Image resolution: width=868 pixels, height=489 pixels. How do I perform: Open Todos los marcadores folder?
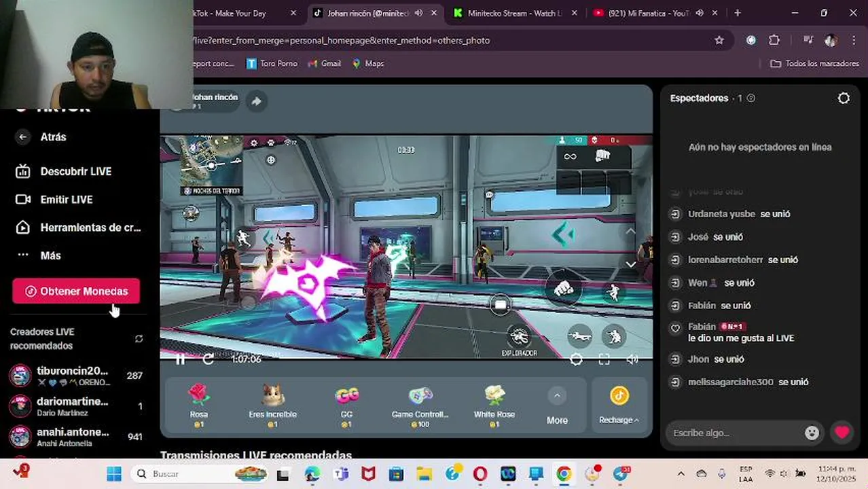(814, 63)
